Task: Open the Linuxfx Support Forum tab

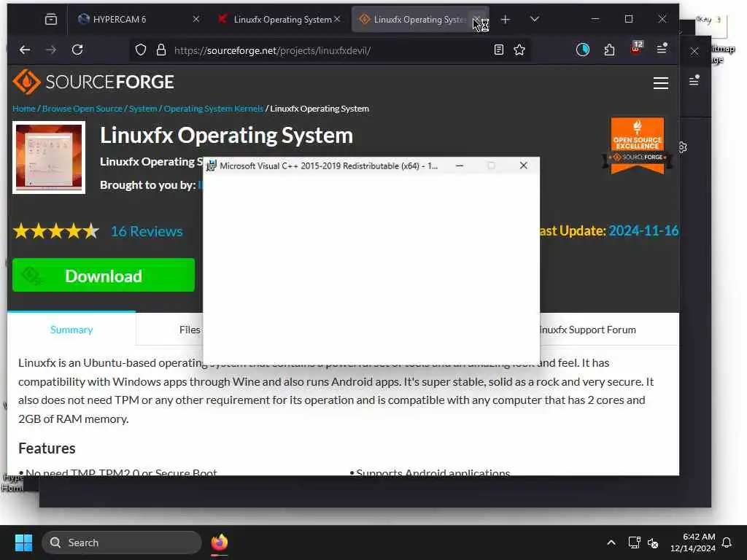Action: tap(588, 330)
